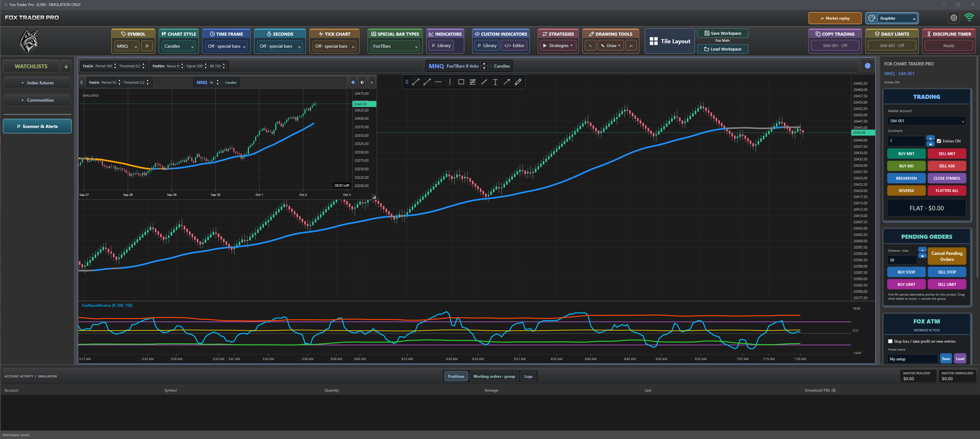The width and height of the screenshot is (980, 439).
Task: Open the MNQ symbol dropdown
Action: coord(127,46)
